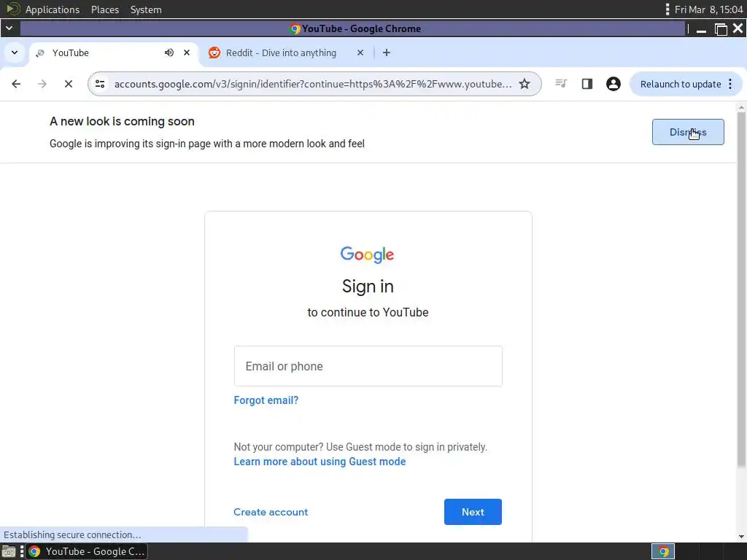Screen dimensions: 747x560
Task: Open the System menu
Action: click(146, 9)
